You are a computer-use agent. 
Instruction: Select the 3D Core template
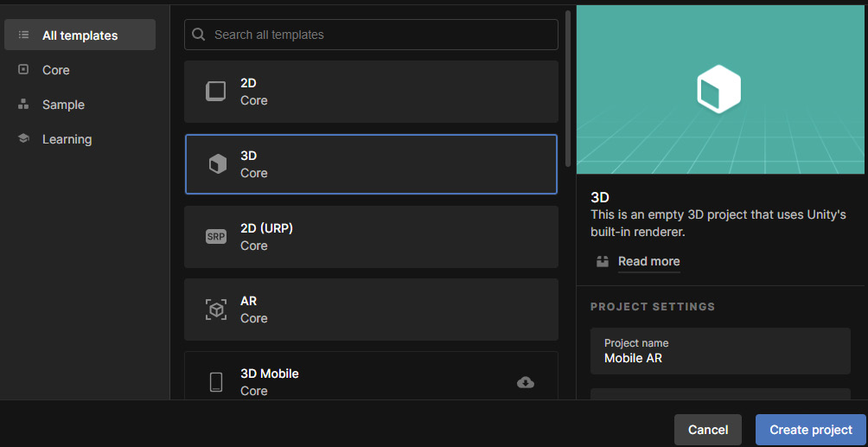pos(371,164)
